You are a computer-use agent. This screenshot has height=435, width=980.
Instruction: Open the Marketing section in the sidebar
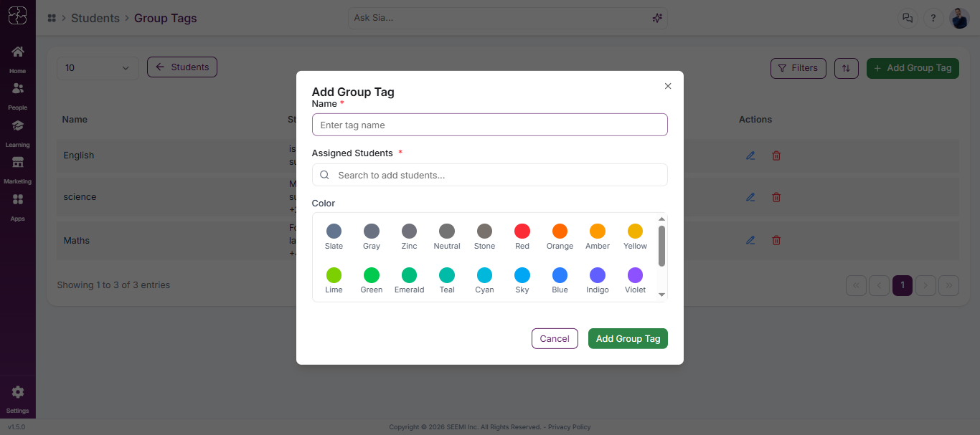(x=17, y=170)
